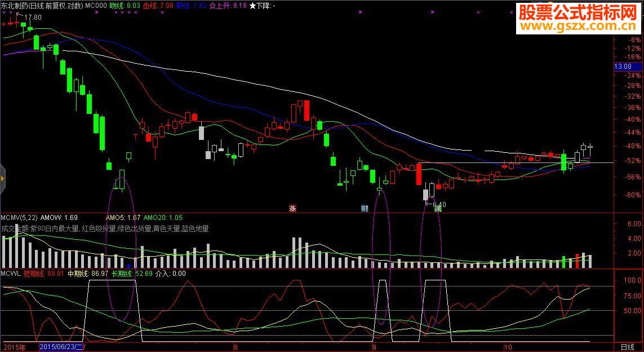The image size is (644, 352).
Task: Click the 击线: 7.96 value
Action: pyautogui.click(x=158, y=6)
